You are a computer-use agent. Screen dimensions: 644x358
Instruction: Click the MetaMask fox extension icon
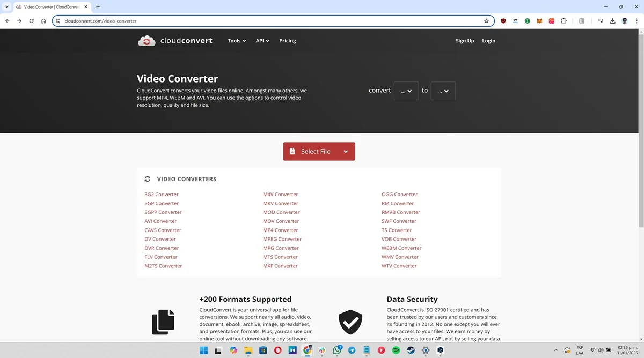(539, 20)
